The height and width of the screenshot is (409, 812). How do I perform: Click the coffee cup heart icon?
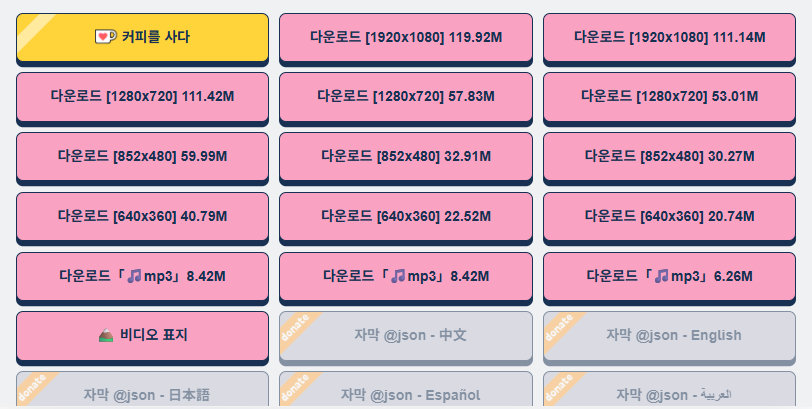pos(105,37)
